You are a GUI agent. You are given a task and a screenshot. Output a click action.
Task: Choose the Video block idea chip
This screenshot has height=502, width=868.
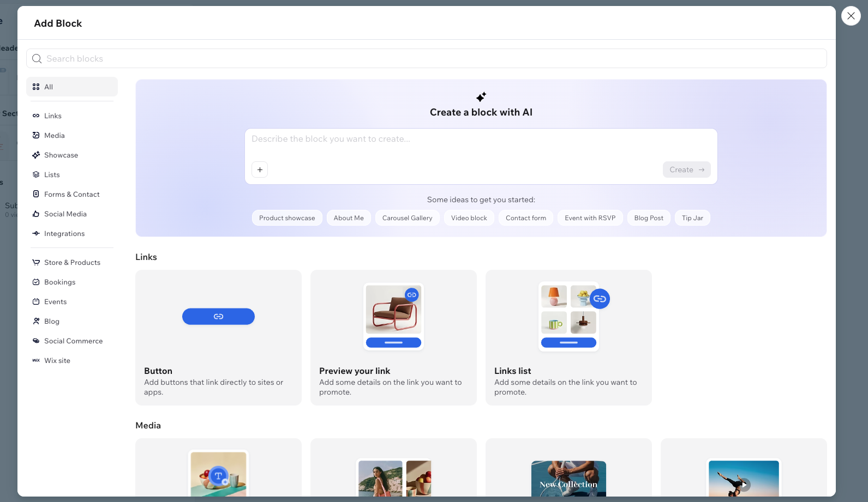469,218
